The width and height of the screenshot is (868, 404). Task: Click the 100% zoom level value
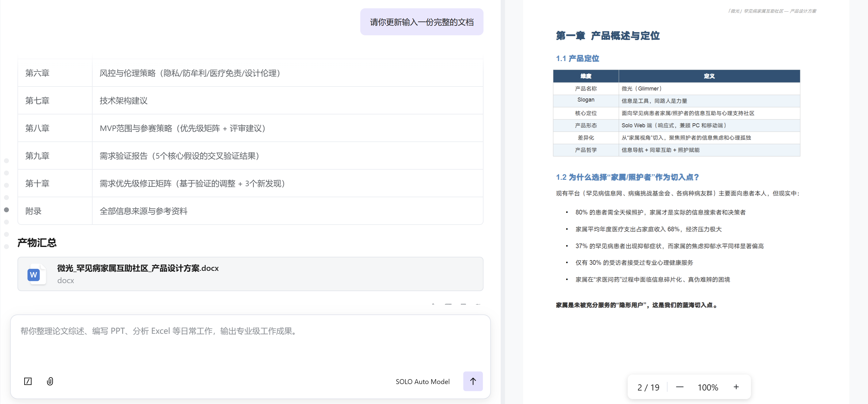pos(708,387)
